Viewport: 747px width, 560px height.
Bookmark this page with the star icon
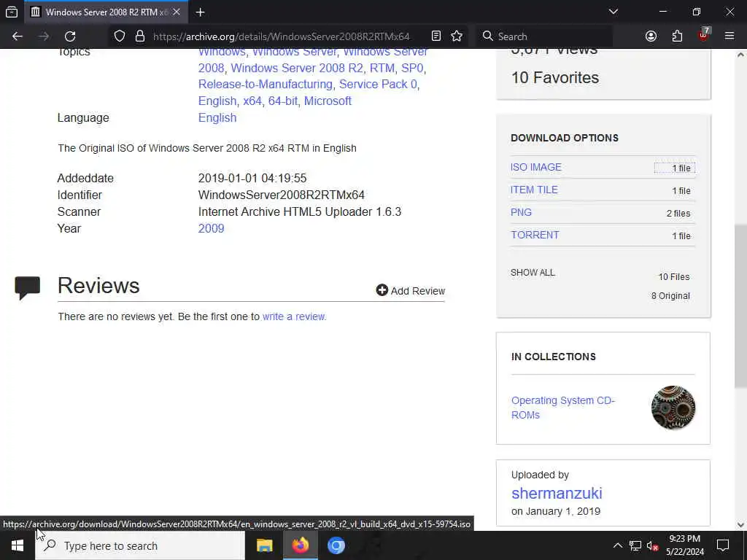pyautogui.click(x=457, y=36)
